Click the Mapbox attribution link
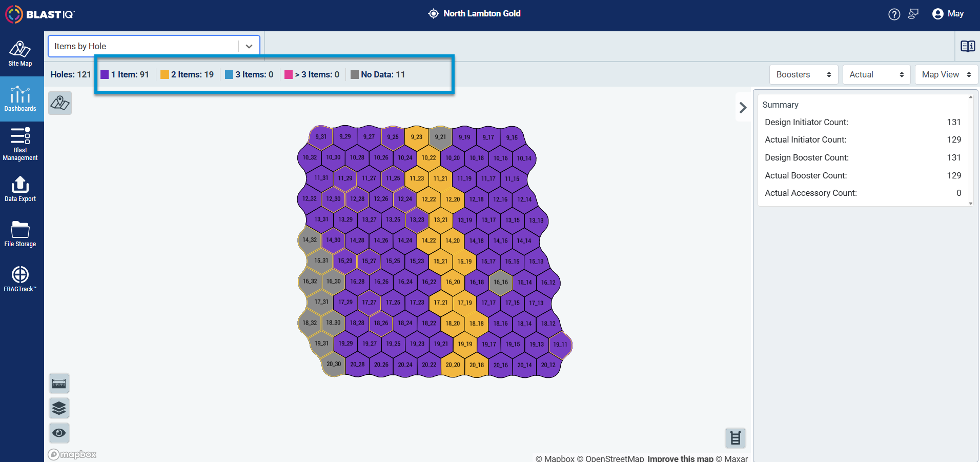Viewport: 980px width, 462px height. pyautogui.click(x=555, y=458)
